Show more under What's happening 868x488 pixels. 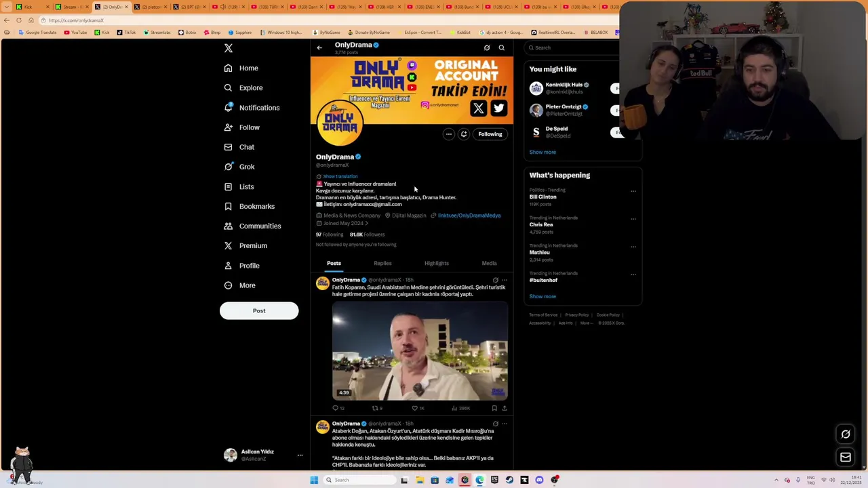(542, 296)
